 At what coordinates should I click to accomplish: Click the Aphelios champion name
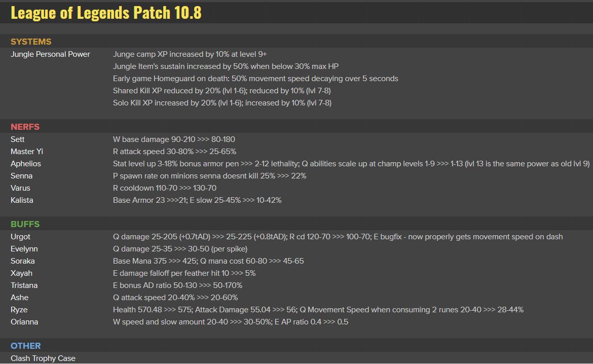pos(26,163)
